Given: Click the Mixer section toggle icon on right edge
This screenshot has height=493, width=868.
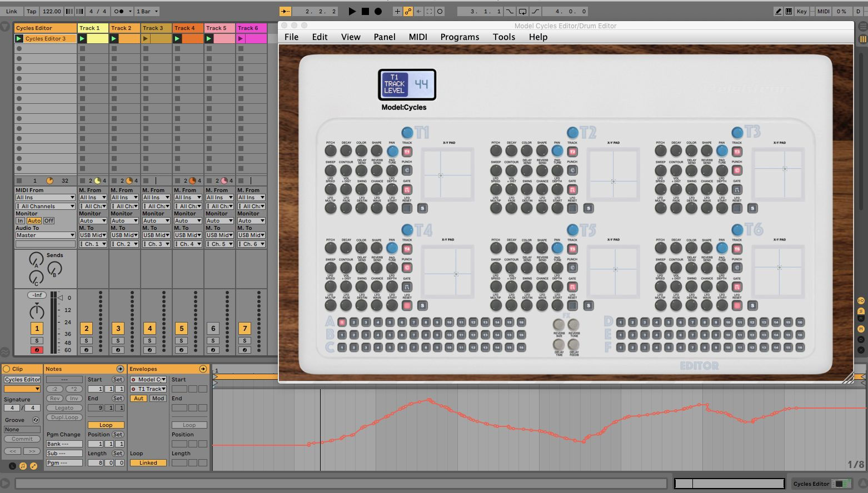Looking at the screenshot, I should click(x=861, y=329).
